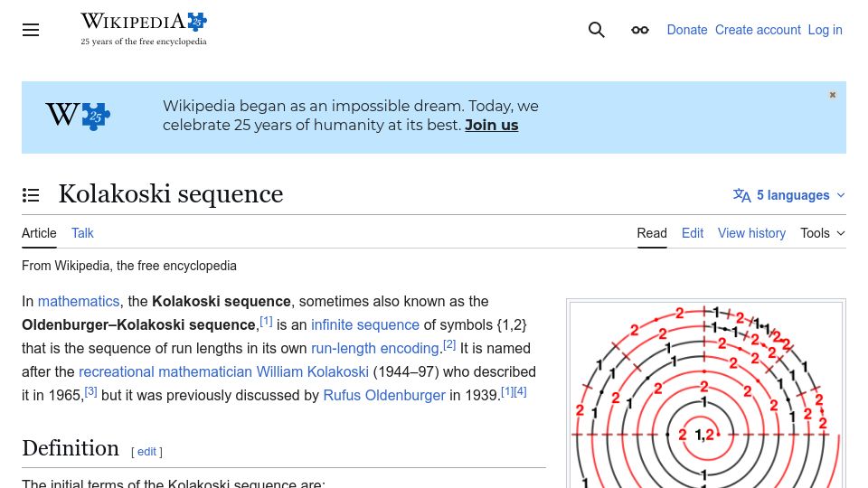Open the Rufus Oldenburger link
This screenshot has height=488, width=868.
(384, 396)
